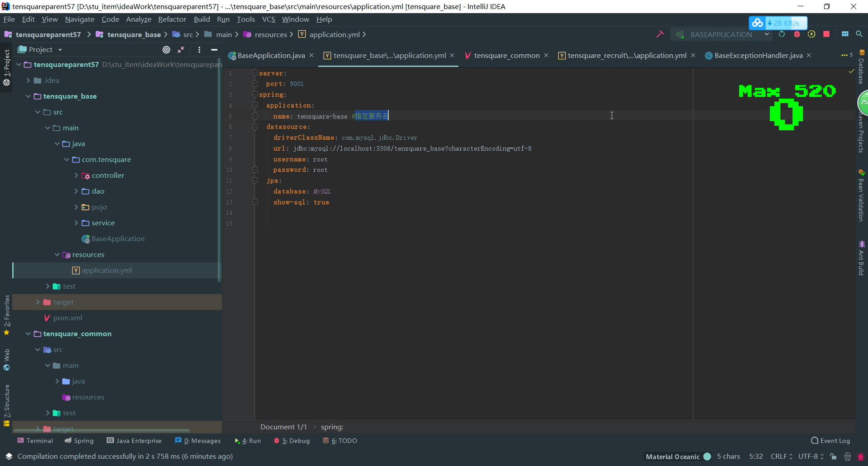Run BASEAPPLICATION with coverage icon
This screenshot has width=868, height=466.
(812, 34)
